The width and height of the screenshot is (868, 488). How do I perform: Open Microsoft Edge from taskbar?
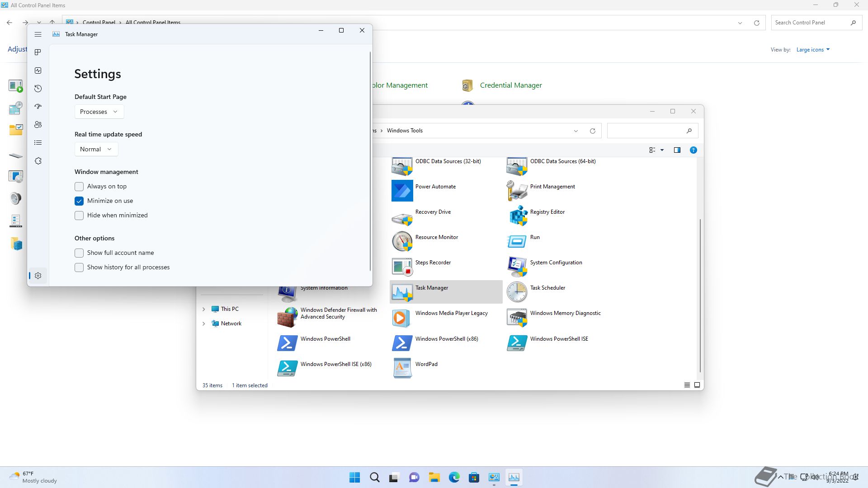454,477
